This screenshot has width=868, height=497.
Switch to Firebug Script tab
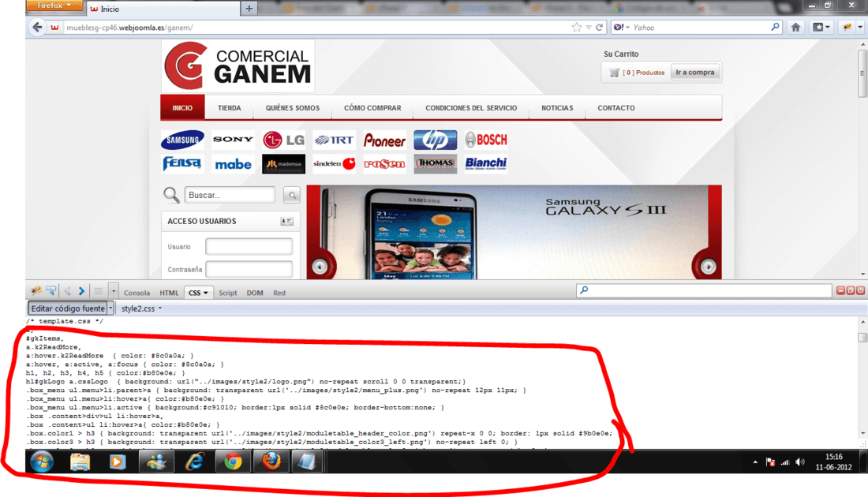(227, 293)
